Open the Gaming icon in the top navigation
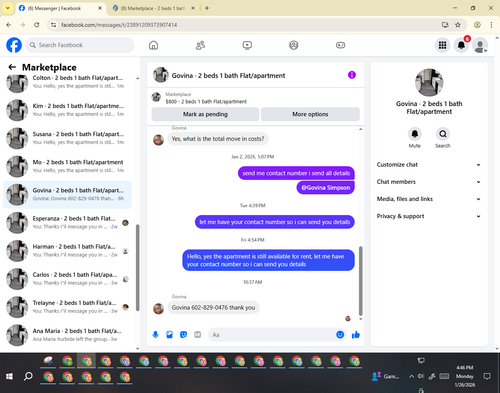This screenshot has width=500, height=393. 340,45
